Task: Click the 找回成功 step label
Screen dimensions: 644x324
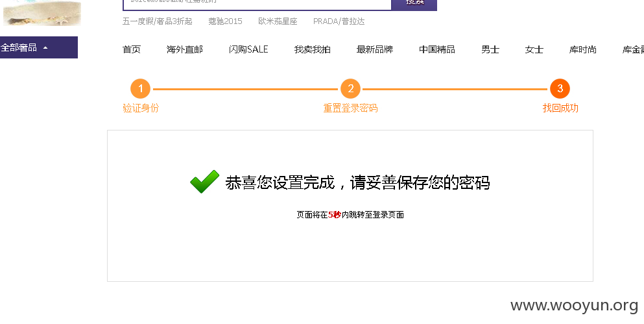Action: 560,108
